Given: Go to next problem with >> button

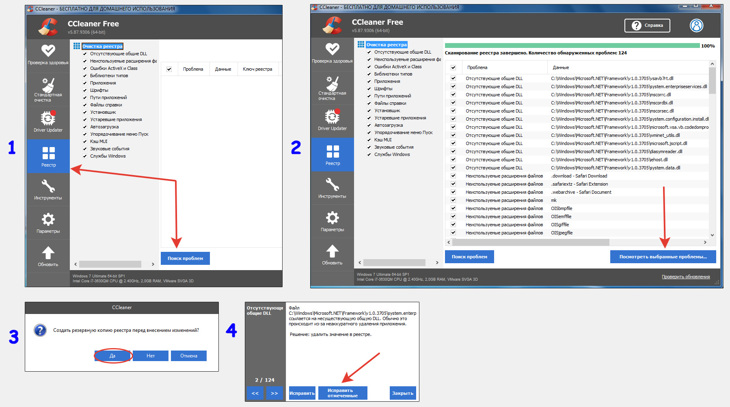Looking at the screenshot, I should point(274,393).
